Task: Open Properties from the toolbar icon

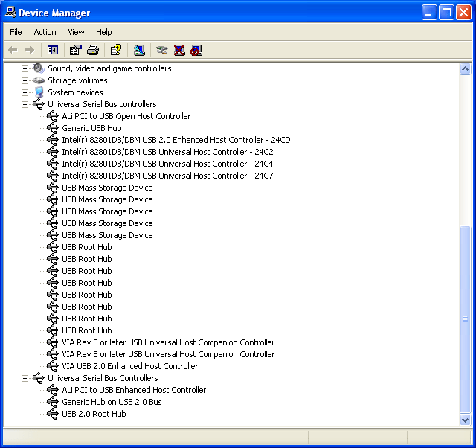Action: pyautogui.click(x=76, y=50)
